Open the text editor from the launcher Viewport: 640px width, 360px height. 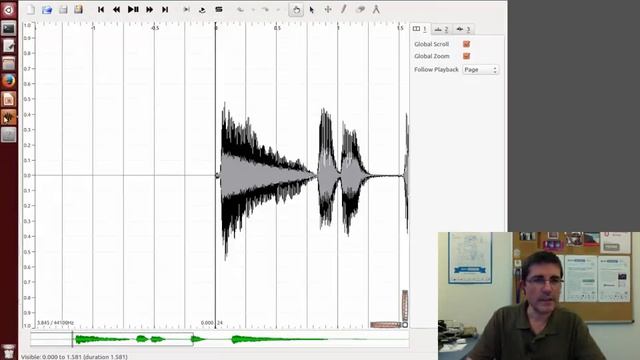tap(9, 46)
